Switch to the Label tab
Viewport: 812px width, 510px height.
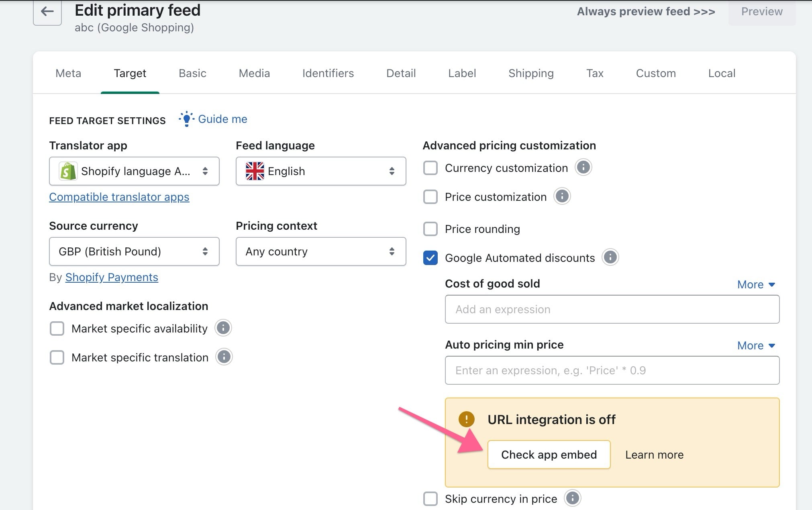click(462, 73)
